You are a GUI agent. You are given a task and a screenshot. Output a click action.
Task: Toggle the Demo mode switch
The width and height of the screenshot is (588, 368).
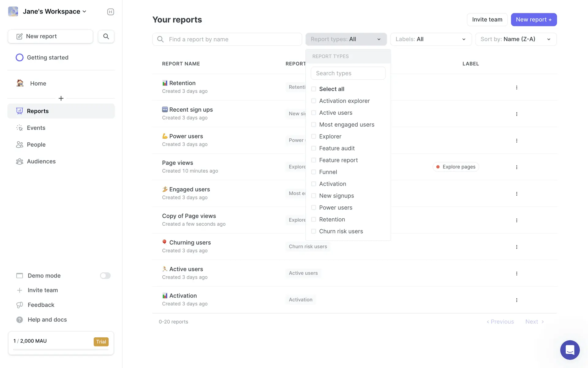(x=105, y=276)
